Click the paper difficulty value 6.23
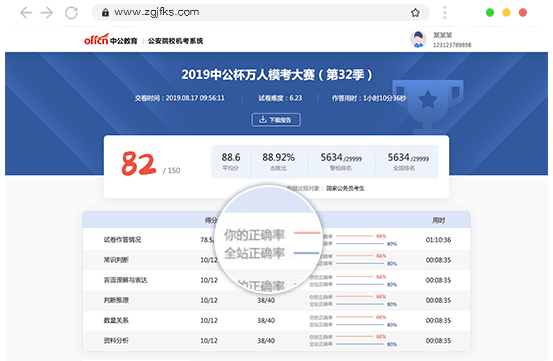 [296, 98]
